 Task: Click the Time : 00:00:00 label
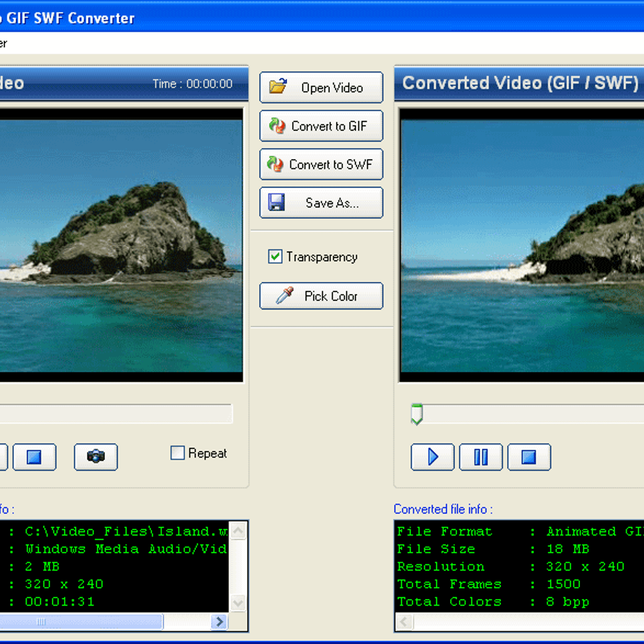pos(192,84)
